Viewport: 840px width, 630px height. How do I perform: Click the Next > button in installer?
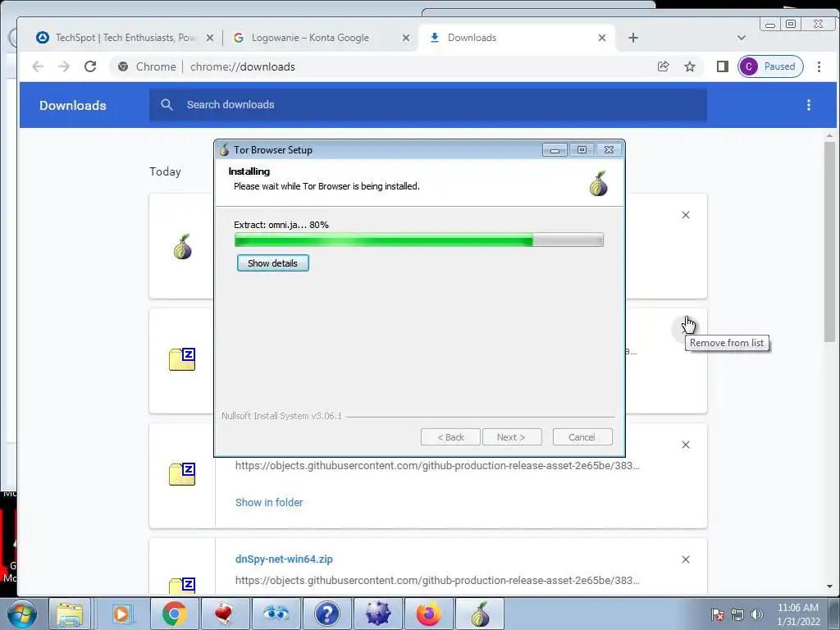pos(511,437)
